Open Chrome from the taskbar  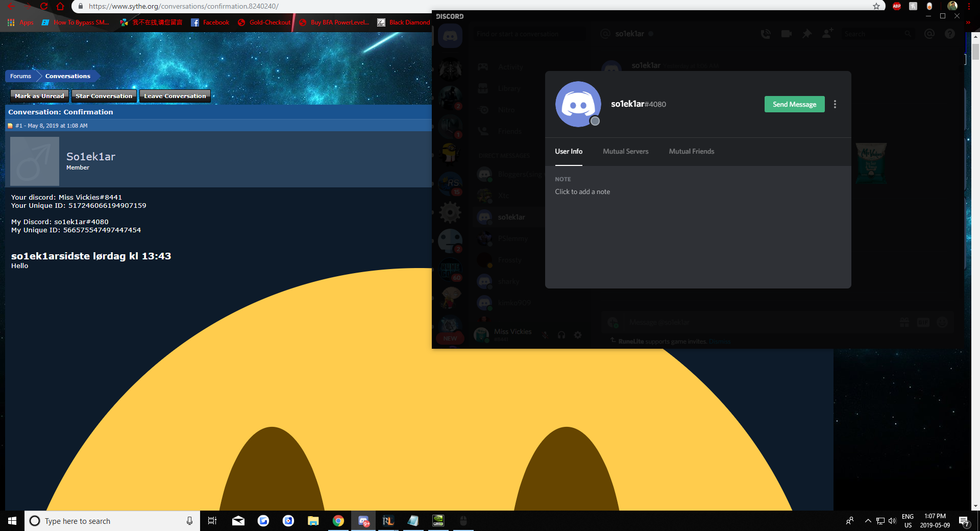[338, 521]
